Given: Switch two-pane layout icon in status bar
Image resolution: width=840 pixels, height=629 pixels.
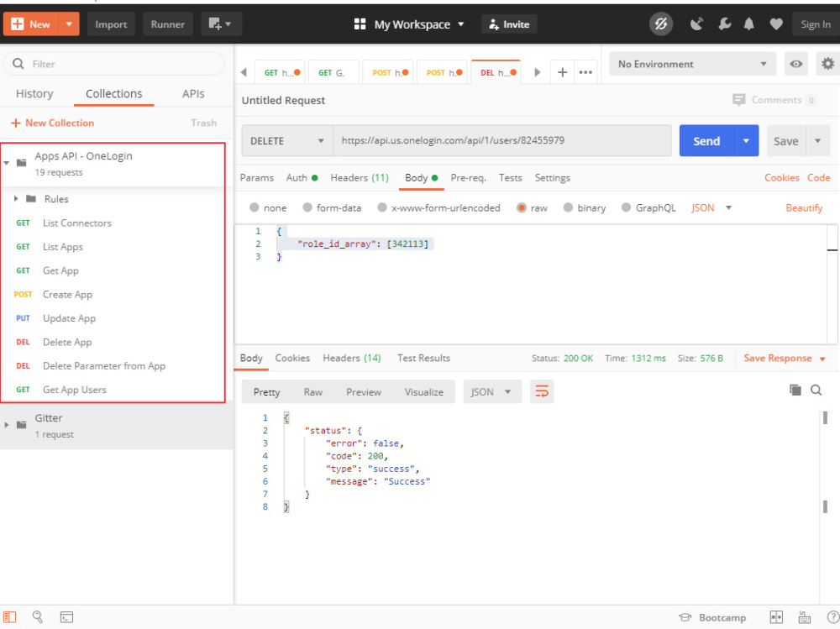Looking at the screenshot, I should click(776, 617).
